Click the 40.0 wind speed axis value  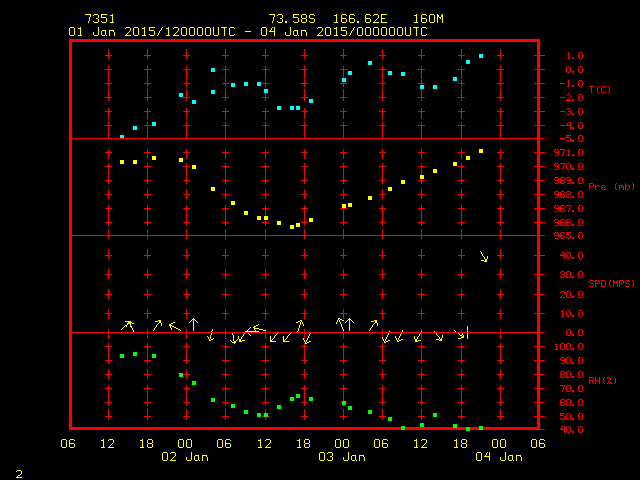[x=571, y=256]
